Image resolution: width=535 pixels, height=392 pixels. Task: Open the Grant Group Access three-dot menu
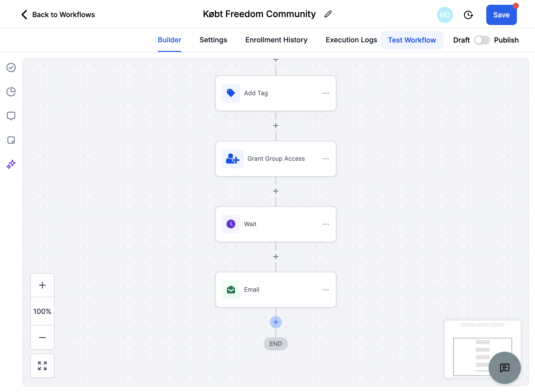pos(326,159)
